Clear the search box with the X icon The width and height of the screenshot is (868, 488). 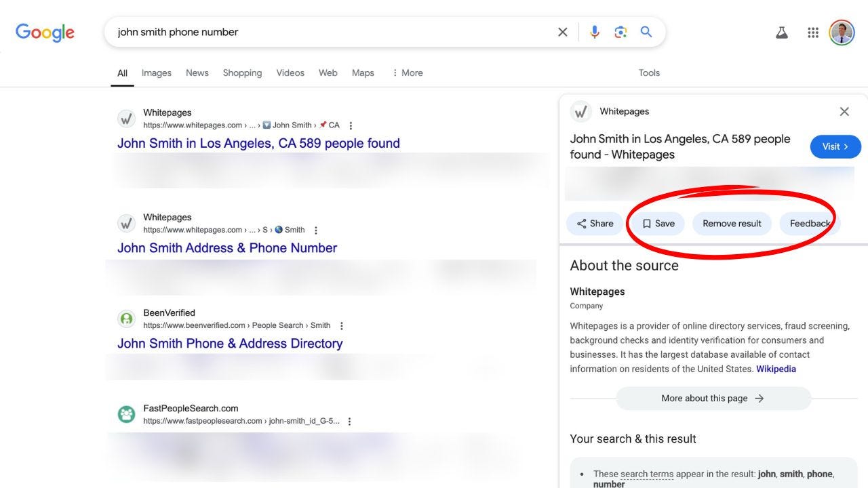(562, 32)
